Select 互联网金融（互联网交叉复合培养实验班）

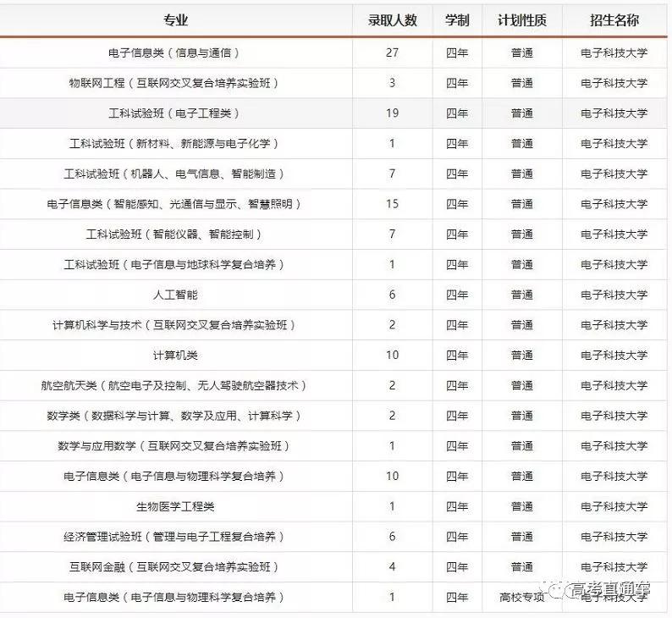174,567
